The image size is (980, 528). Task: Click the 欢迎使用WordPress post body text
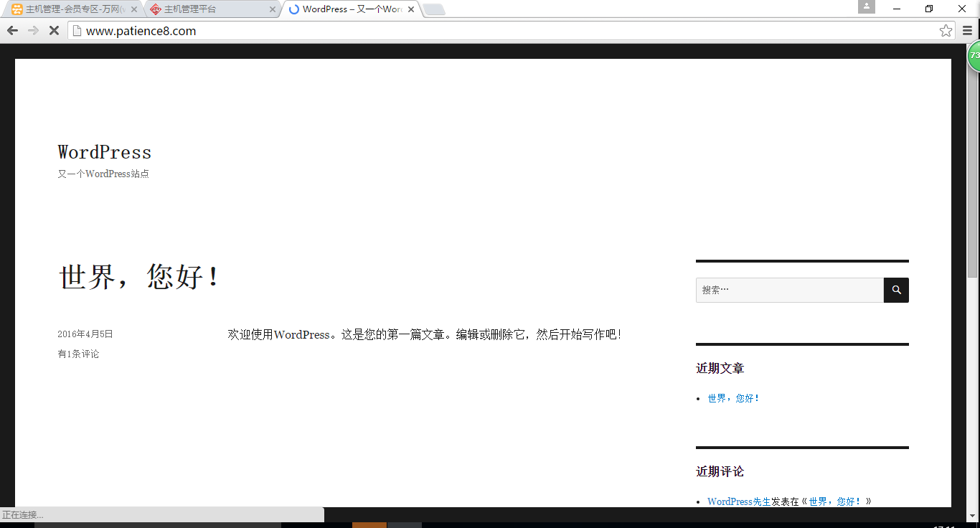coord(425,334)
